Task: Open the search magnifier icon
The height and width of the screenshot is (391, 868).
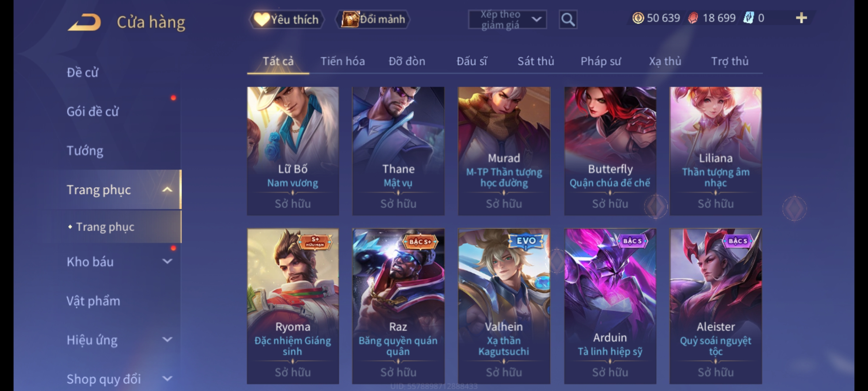Action: click(x=568, y=19)
